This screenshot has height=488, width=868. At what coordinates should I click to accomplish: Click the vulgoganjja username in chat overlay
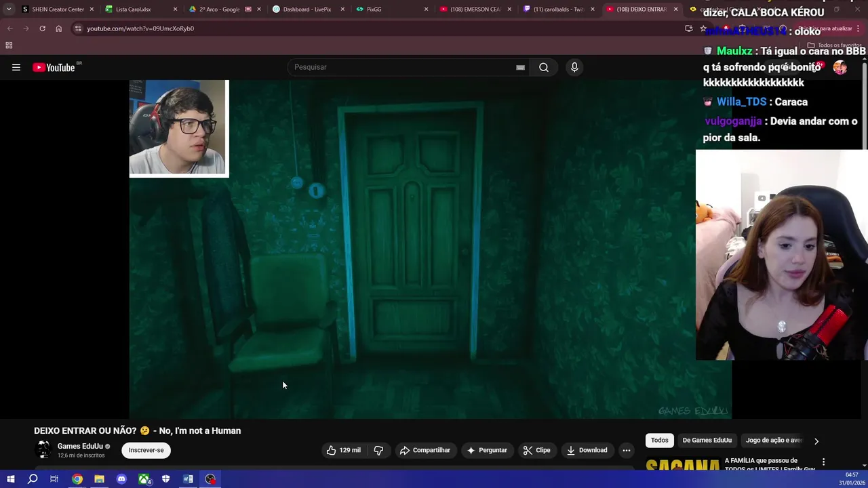click(733, 121)
